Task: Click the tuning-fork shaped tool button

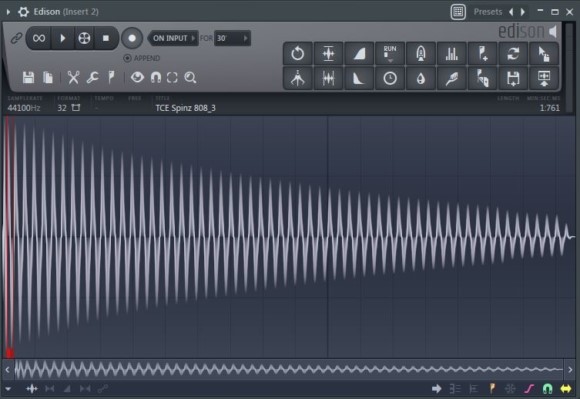Action: tap(297, 78)
